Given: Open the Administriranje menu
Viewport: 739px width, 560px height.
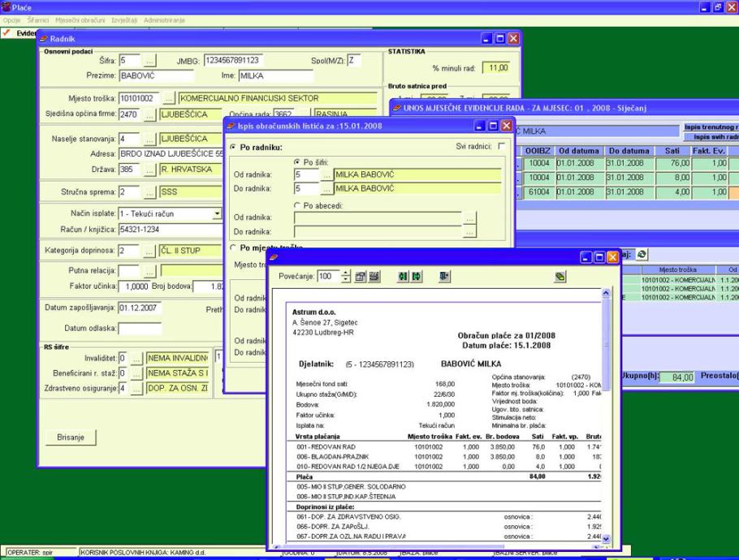Looking at the screenshot, I should 164,20.
